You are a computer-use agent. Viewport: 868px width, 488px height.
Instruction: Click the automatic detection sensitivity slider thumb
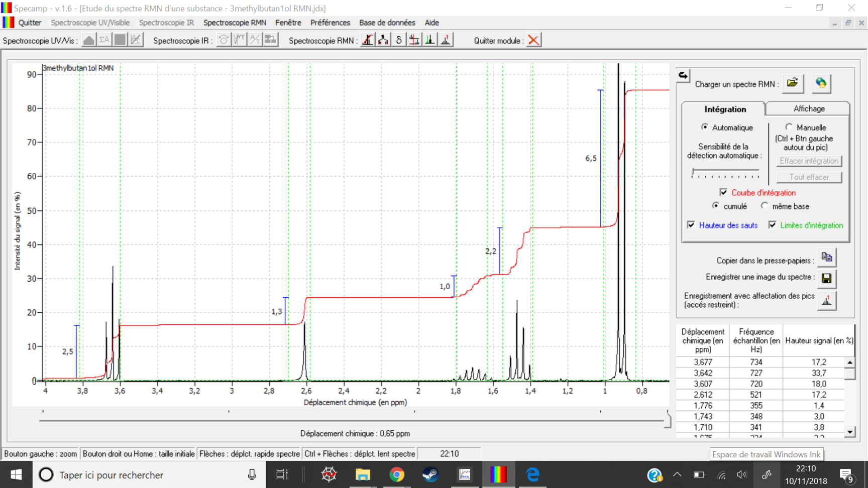693,172
